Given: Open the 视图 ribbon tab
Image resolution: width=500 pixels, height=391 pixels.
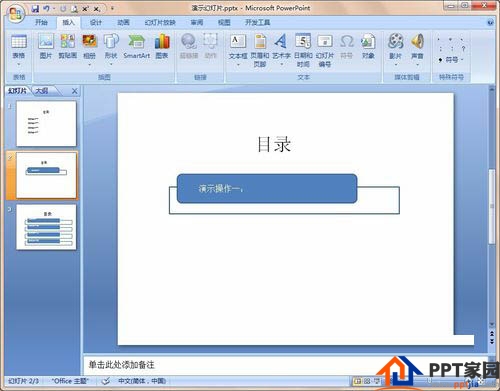Looking at the screenshot, I should [224, 23].
